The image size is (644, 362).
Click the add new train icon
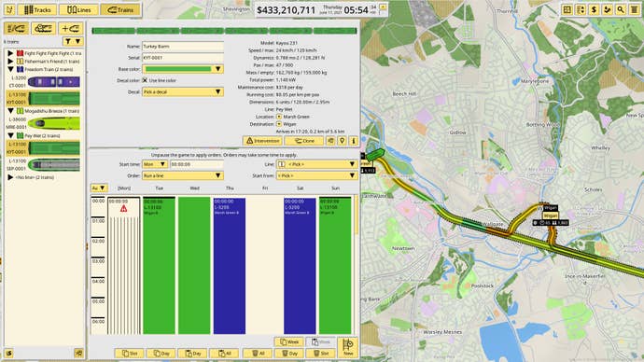click(71, 28)
